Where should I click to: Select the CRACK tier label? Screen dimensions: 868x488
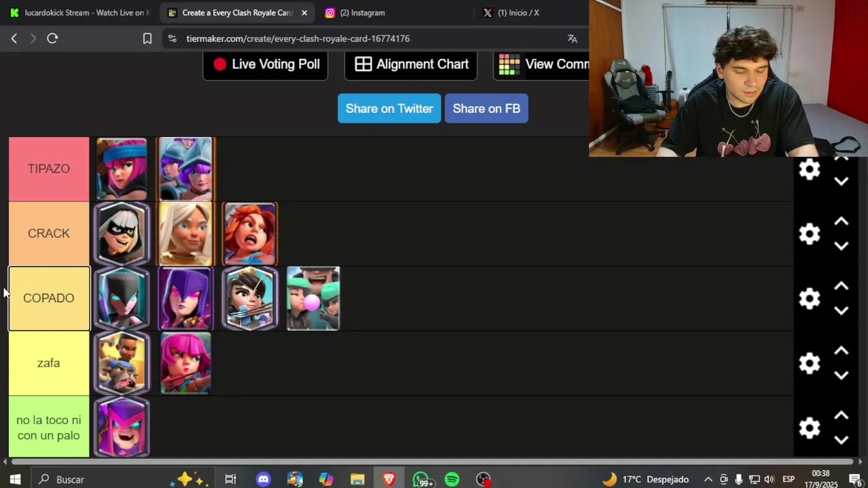(49, 233)
